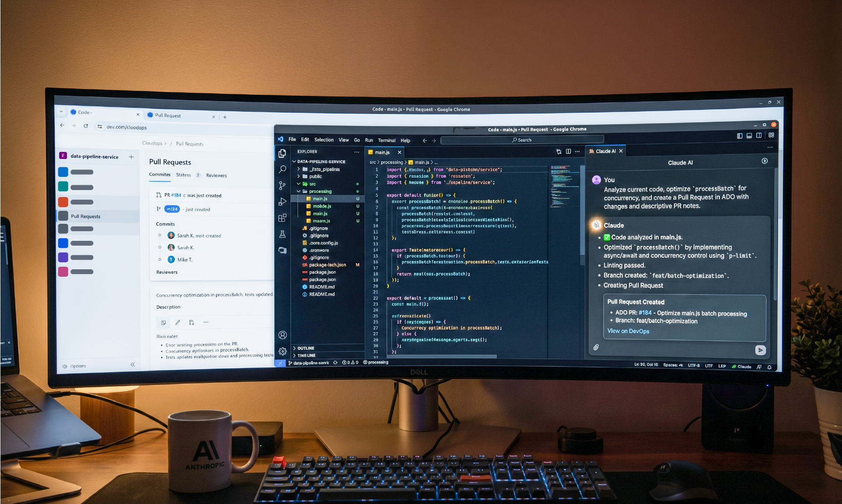Switch to the Claude AI editor tab
842x504 pixels.
pyautogui.click(x=606, y=151)
